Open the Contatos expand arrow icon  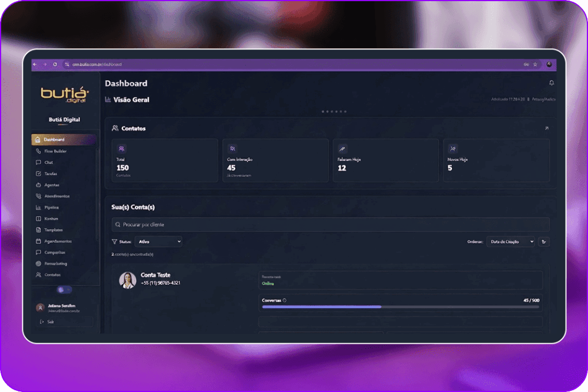click(547, 128)
